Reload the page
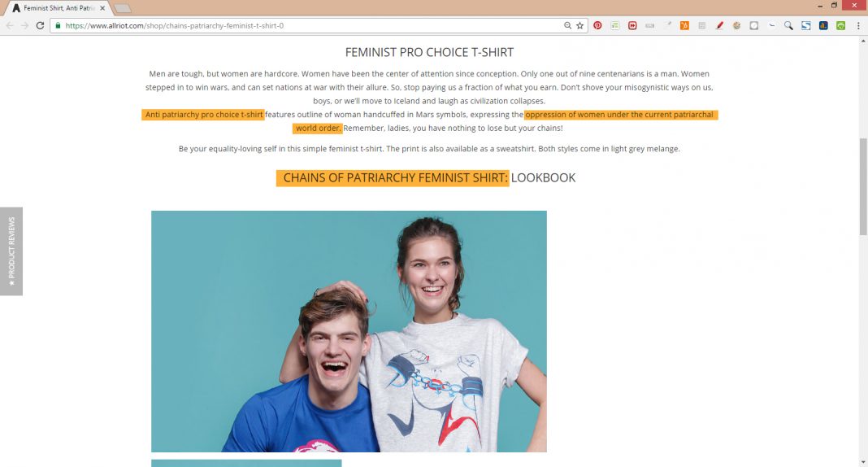The image size is (868, 467). coord(40,25)
